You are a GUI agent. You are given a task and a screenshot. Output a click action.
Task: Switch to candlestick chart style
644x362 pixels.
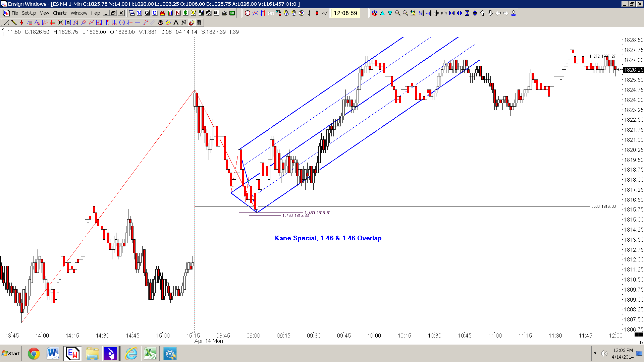point(317,13)
